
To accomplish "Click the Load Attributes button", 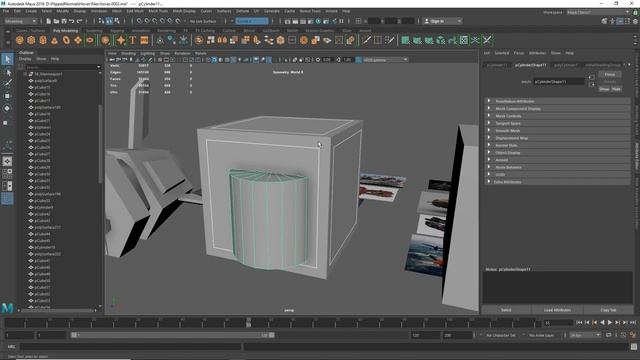I will [557, 310].
